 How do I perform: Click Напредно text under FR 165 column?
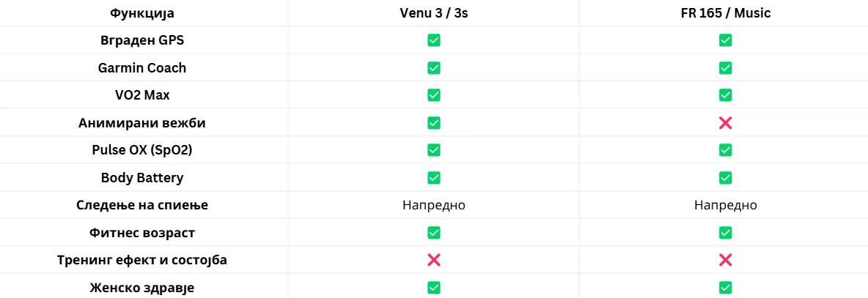pos(725,206)
